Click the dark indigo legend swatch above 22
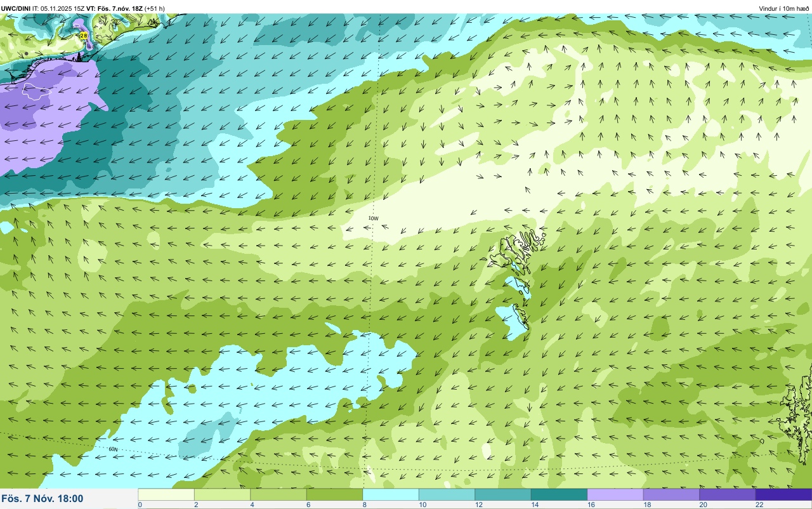 coord(783,494)
